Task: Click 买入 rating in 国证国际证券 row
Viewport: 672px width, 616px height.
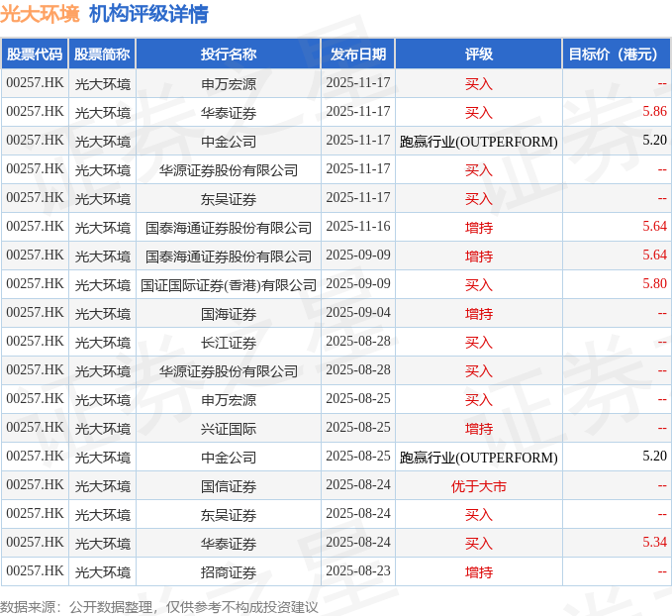Action: click(479, 285)
